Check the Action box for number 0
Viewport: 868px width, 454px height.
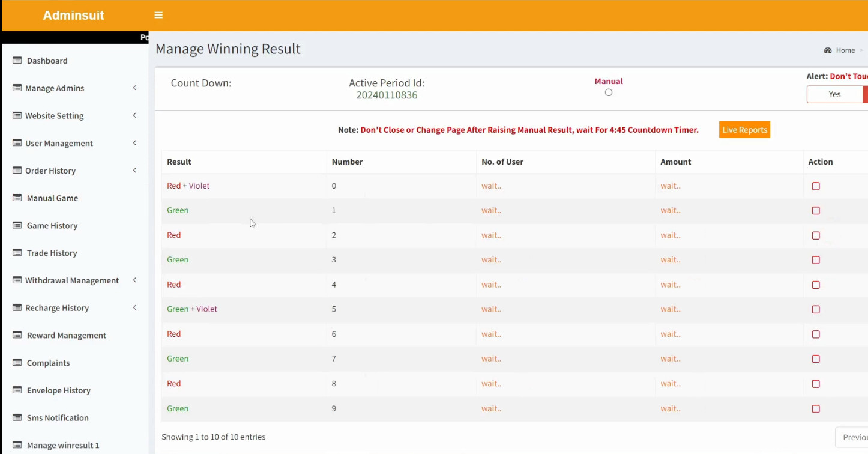coord(815,186)
